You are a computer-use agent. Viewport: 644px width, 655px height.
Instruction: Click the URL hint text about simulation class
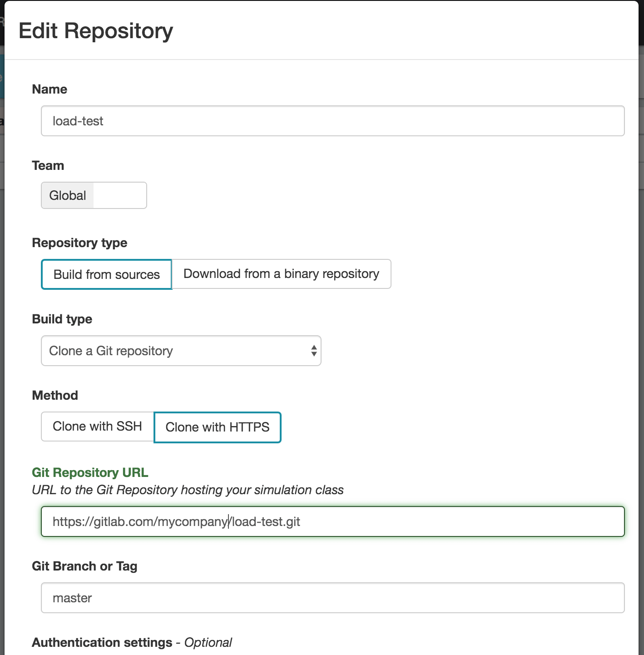(188, 490)
